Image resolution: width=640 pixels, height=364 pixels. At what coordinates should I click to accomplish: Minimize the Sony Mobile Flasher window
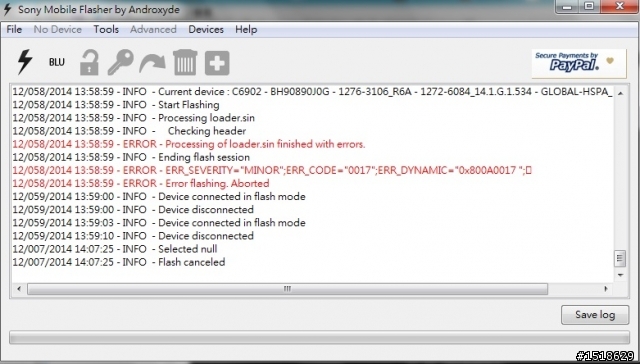(567, 6)
